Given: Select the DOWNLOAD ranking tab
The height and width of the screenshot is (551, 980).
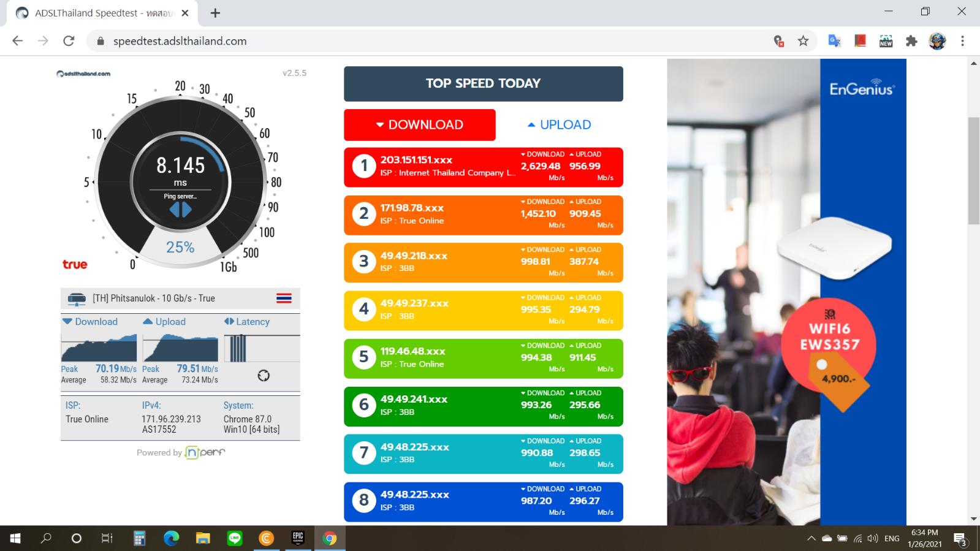Looking at the screenshot, I should (x=420, y=125).
